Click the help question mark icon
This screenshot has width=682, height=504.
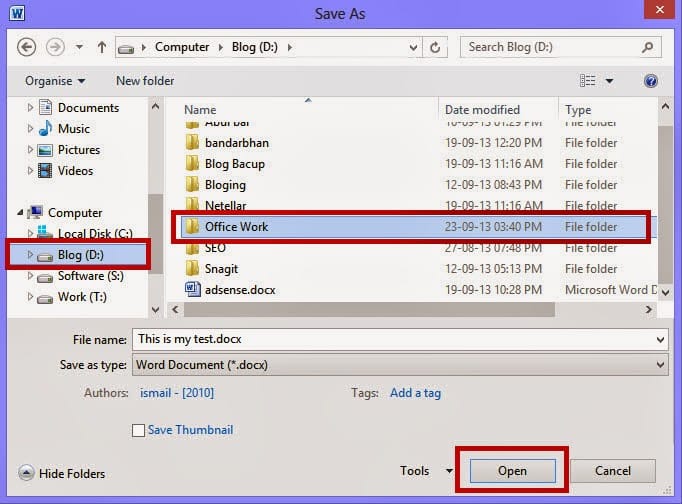651,81
